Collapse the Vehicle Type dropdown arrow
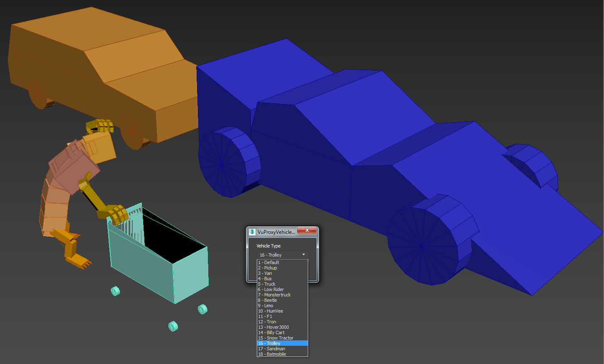Screen dimensions: 604x364 pos(304,255)
